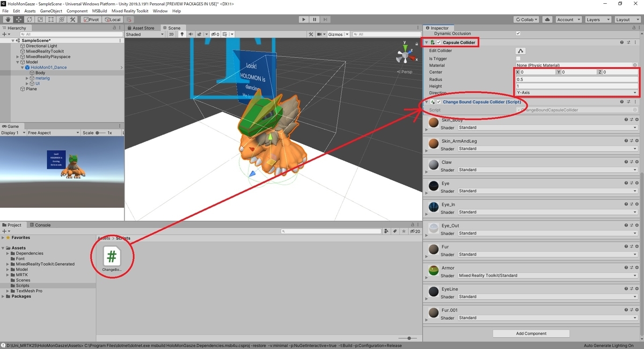Select Scripts folder in Project

coord(23,286)
